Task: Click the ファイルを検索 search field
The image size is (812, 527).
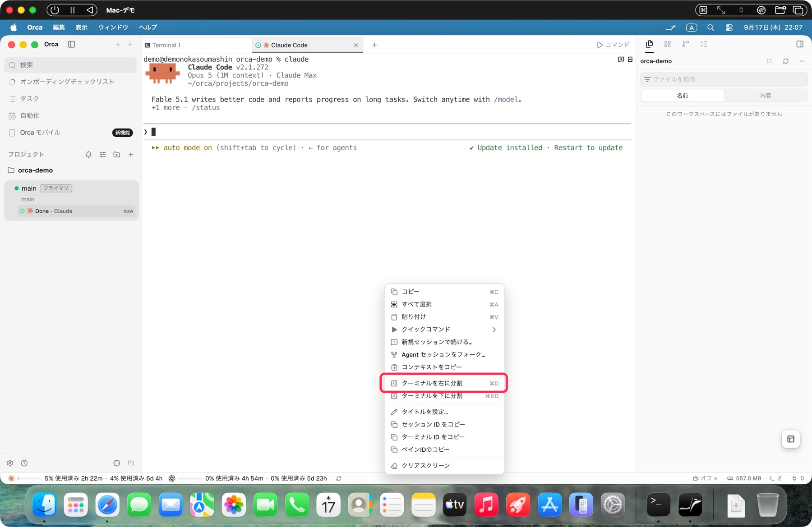Action: click(724, 79)
